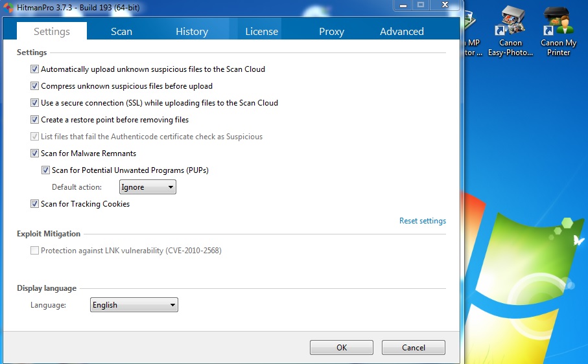Switch to the Advanced tab
Screen dimensions: 588x364
click(x=402, y=32)
